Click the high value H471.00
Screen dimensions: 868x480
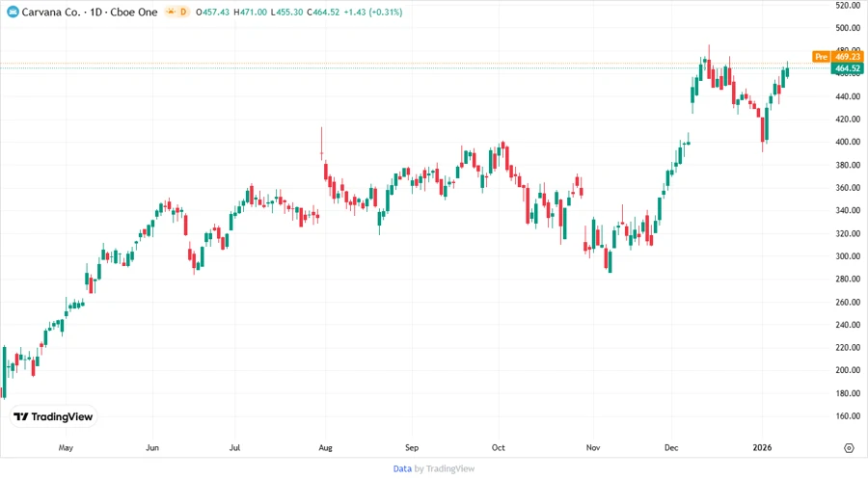(250, 12)
